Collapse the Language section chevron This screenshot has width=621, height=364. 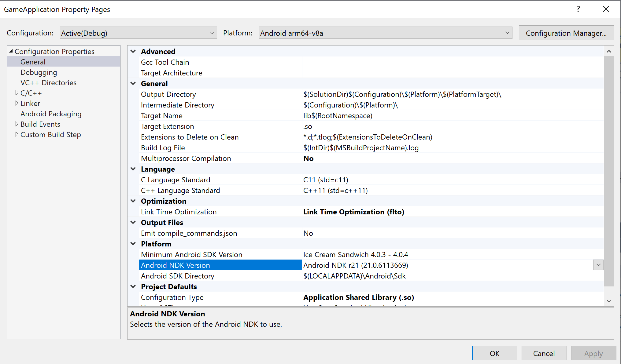[x=133, y=169]
